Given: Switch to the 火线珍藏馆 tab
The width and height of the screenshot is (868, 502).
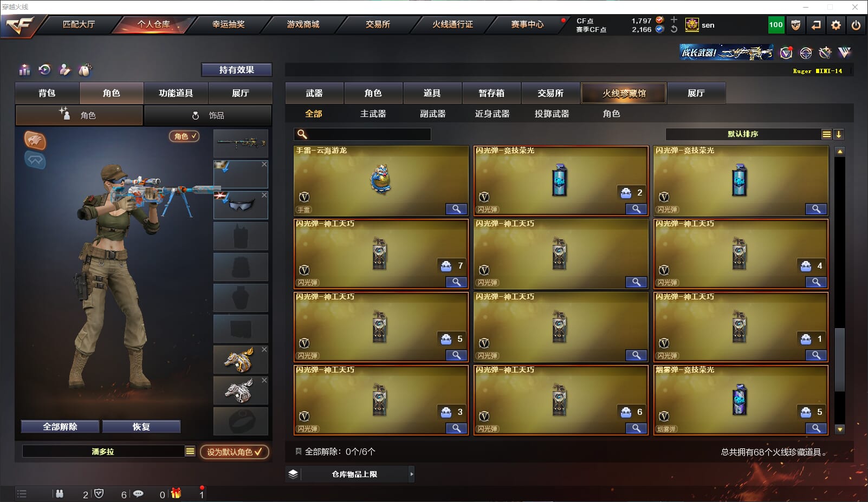Looking at the screenshot, I should [x=624, y=93].
